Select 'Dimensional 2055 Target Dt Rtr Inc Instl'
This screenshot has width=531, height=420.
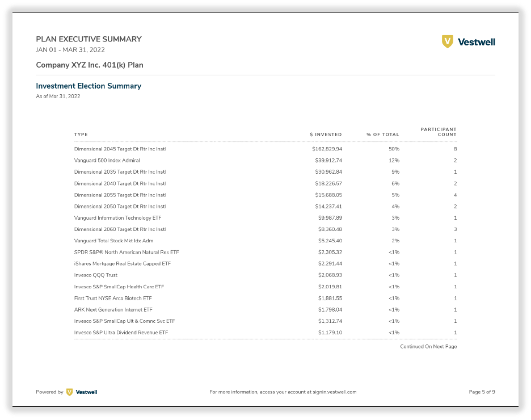(x=120, y=195)
